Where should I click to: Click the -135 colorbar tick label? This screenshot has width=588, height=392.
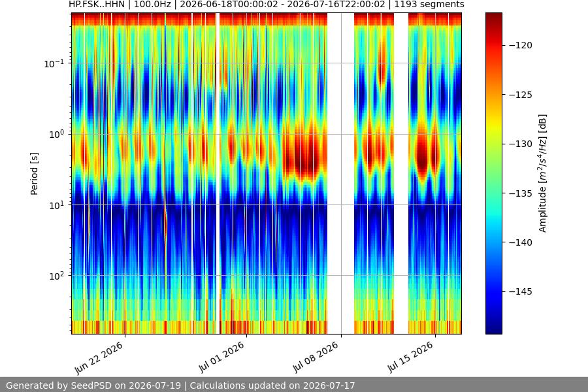pyautogui.click(x=521, y=193)
